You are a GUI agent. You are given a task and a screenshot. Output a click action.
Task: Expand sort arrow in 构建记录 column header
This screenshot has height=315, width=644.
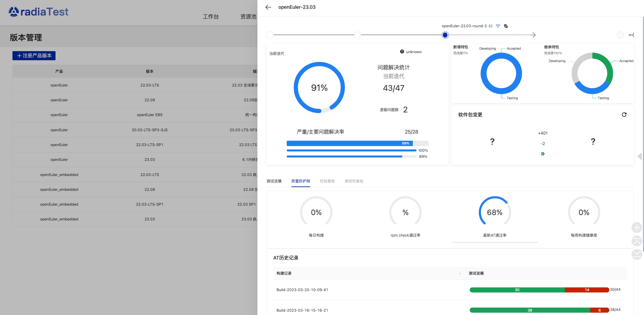pos(460,274)
